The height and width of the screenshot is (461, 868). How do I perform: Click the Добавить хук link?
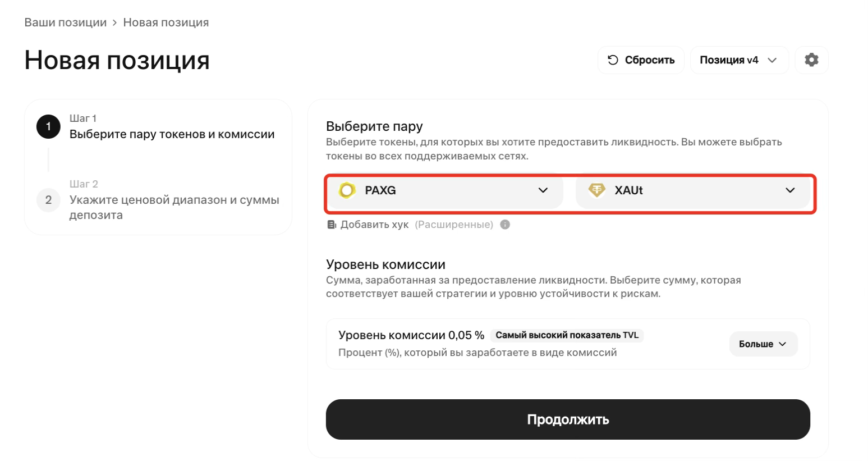(x=374, y=225)
